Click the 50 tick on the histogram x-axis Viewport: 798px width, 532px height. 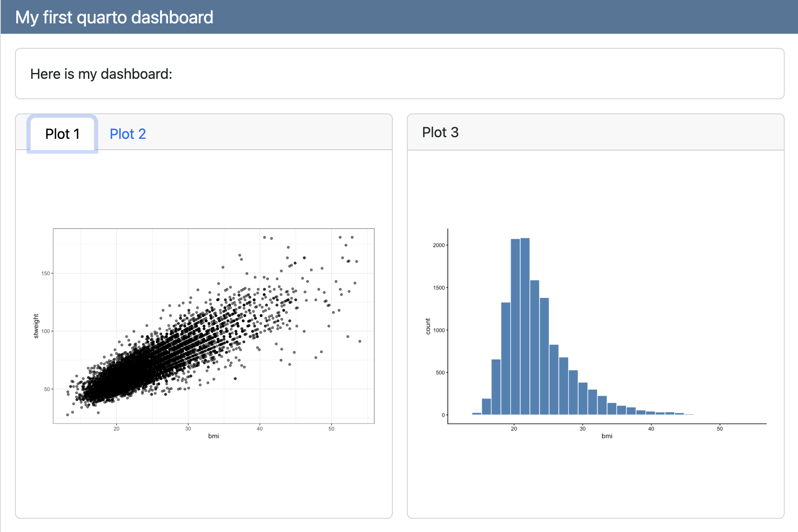pos(720,429)
